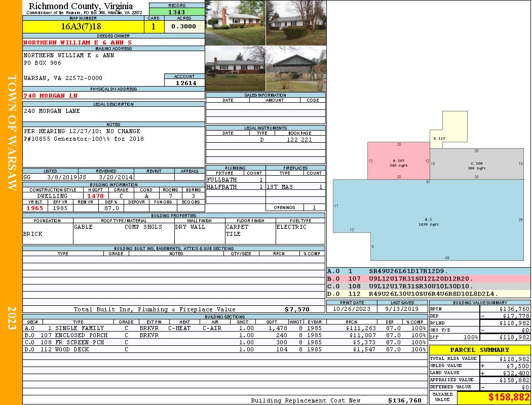Click the Richmond County, Virginia title
532x405 pixels.
coord(81,6)
